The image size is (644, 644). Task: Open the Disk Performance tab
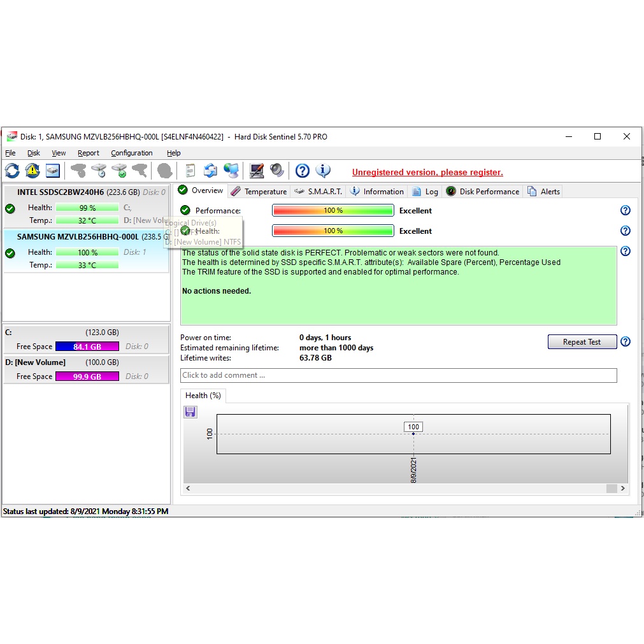click(483, 192)
